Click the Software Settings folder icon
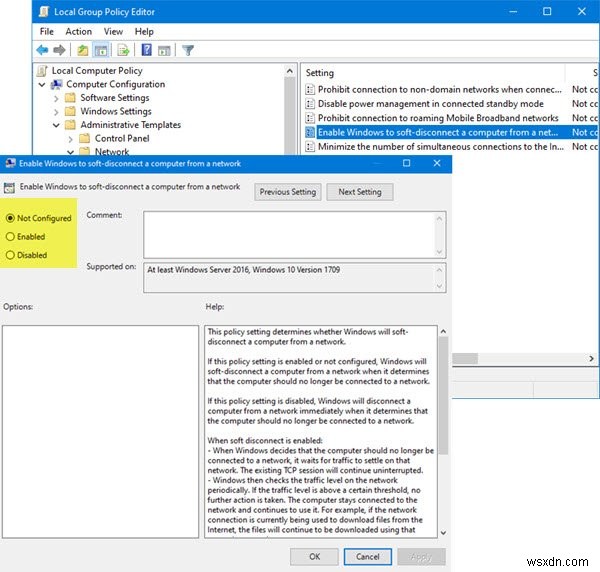 tap(70, 98)
